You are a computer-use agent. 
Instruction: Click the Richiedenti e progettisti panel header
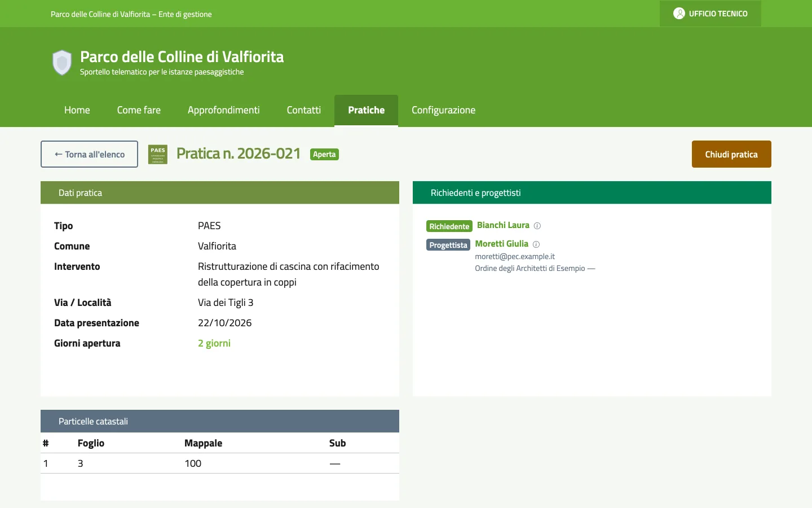pyautogui.click(x=592, y=192)
